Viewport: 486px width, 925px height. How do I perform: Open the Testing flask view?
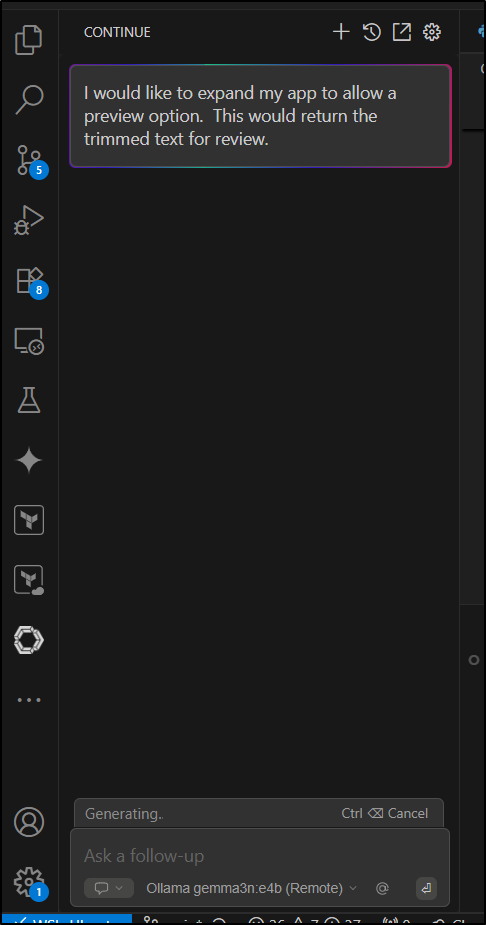tap(29, 401)
